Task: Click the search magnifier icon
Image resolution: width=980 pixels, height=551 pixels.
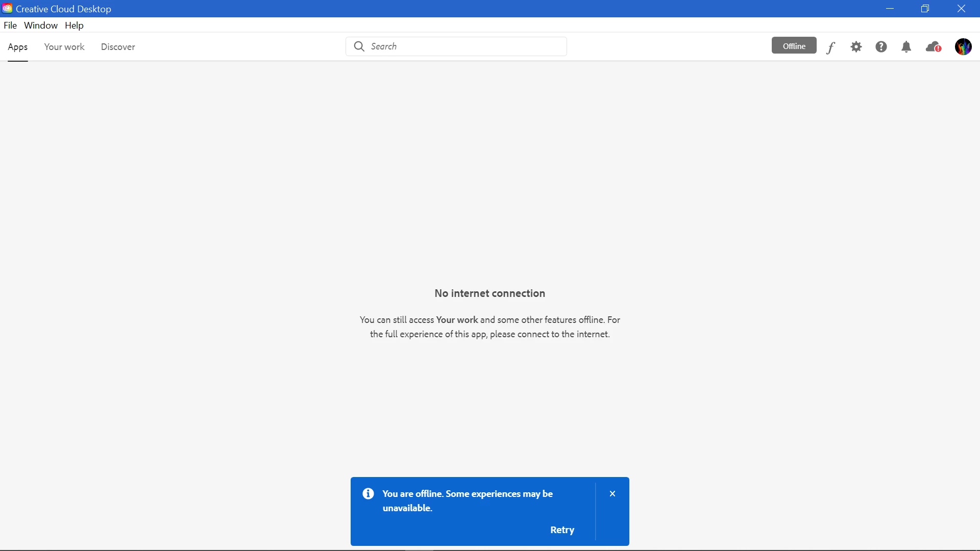Action: (359, 46)
